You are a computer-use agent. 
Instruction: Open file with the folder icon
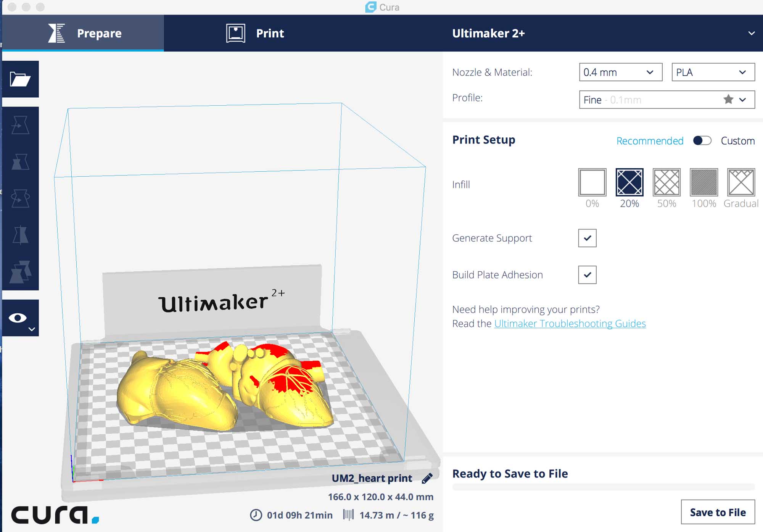point(20,79)
